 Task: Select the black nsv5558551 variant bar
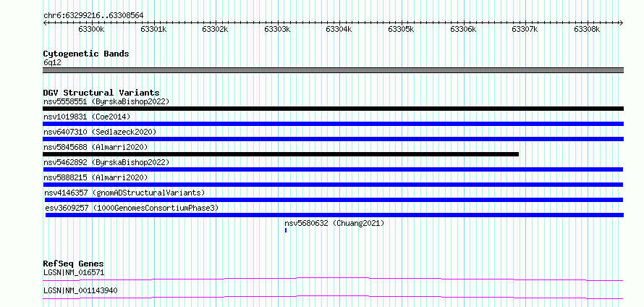click(x=333, y=109)
